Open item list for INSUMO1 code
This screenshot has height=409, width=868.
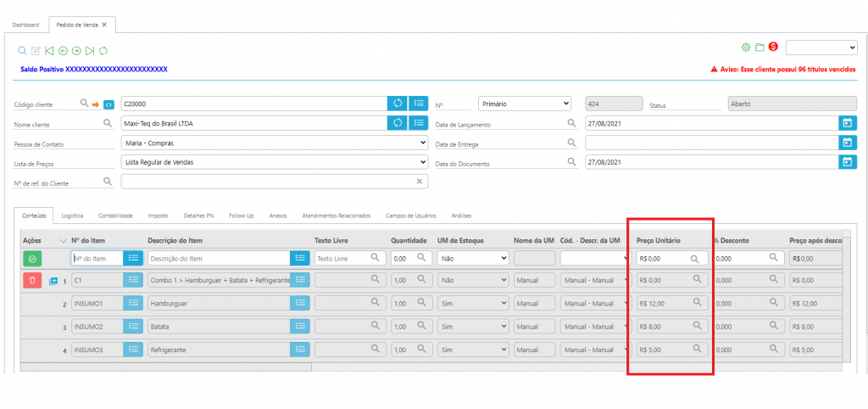(133, 303)
